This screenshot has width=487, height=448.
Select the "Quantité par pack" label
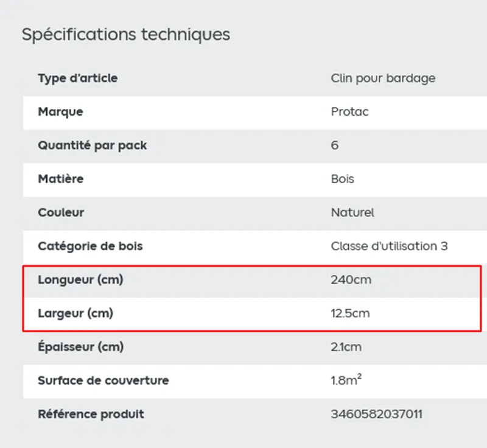pyautogui.click(x=93, y=145)
